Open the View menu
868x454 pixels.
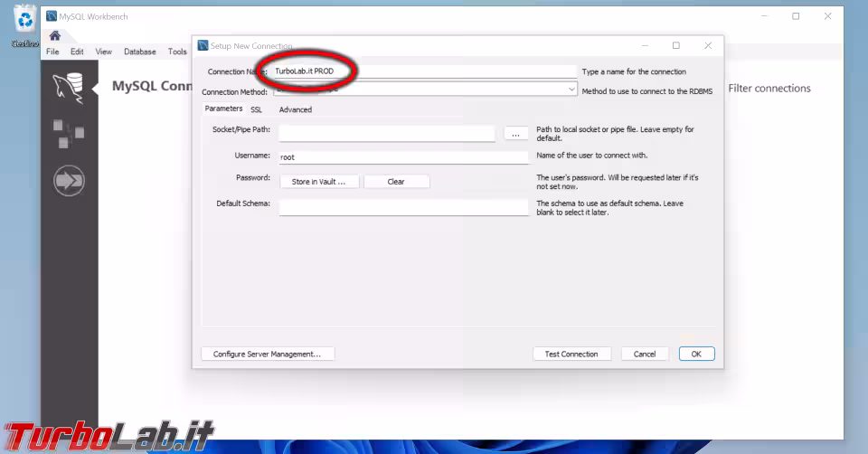click(103, 52)
